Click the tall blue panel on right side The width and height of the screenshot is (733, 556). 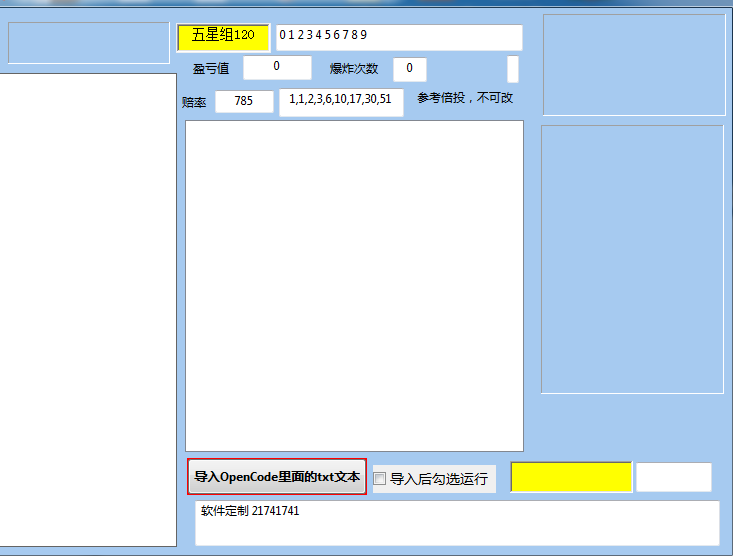click(632, 259)
